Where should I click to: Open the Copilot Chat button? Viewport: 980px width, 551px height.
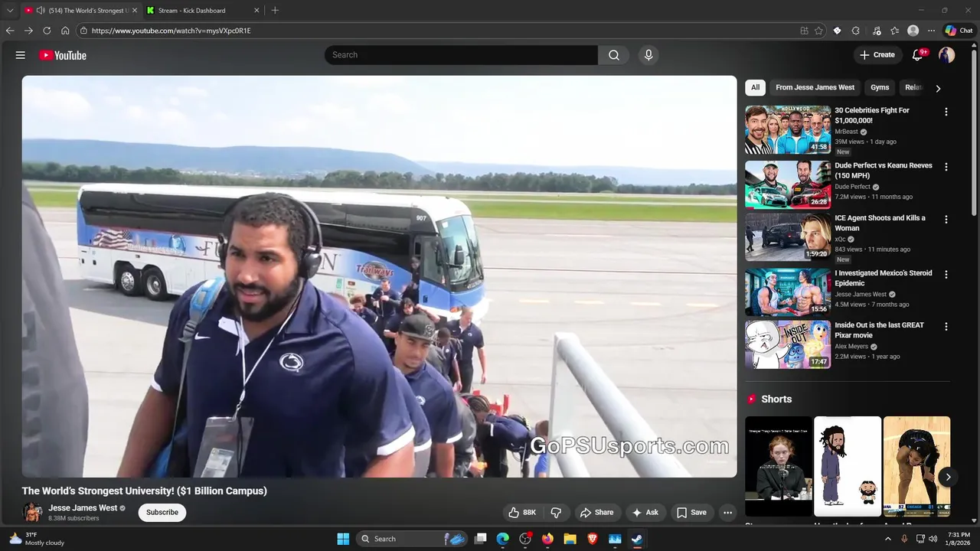coord(959,31)
